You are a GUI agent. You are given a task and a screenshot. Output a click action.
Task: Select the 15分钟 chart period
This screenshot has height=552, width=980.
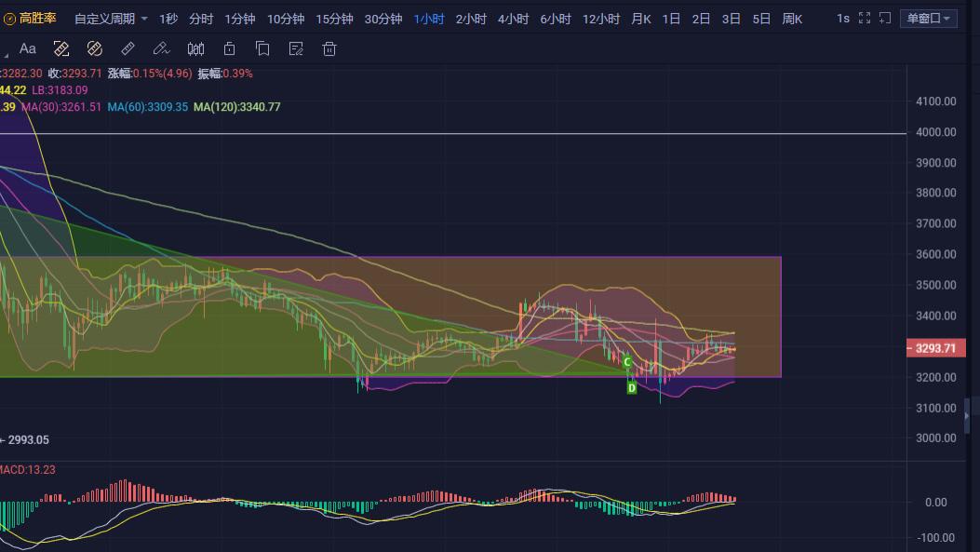[334, 19]
